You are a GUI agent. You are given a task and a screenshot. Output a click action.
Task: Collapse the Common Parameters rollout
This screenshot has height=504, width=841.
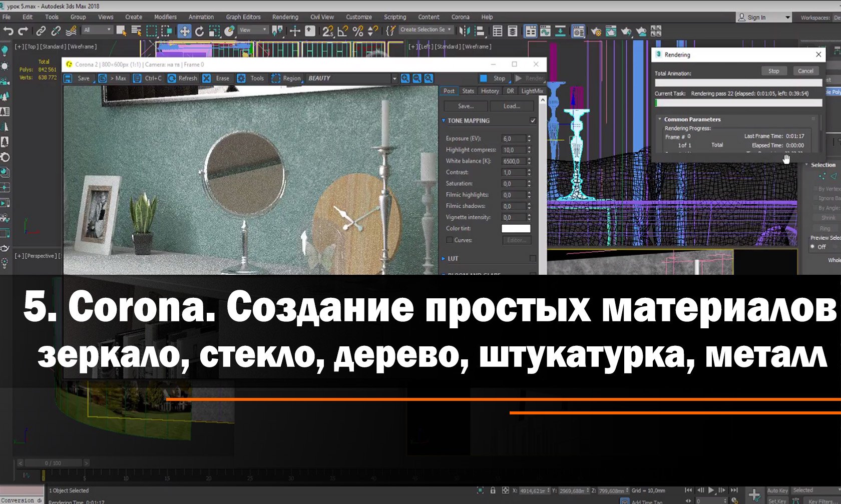[659, 119]
